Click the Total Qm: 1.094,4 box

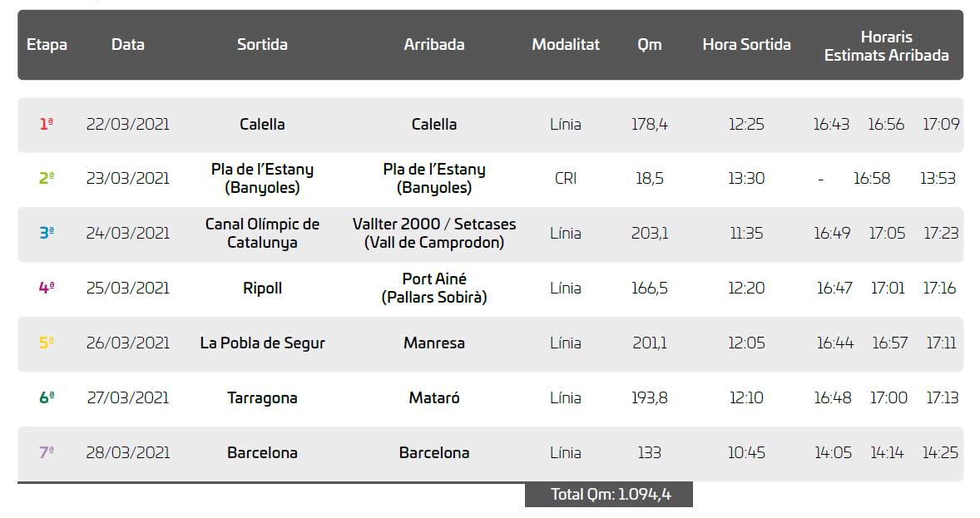pyautogui.click(x=609, y=495)
